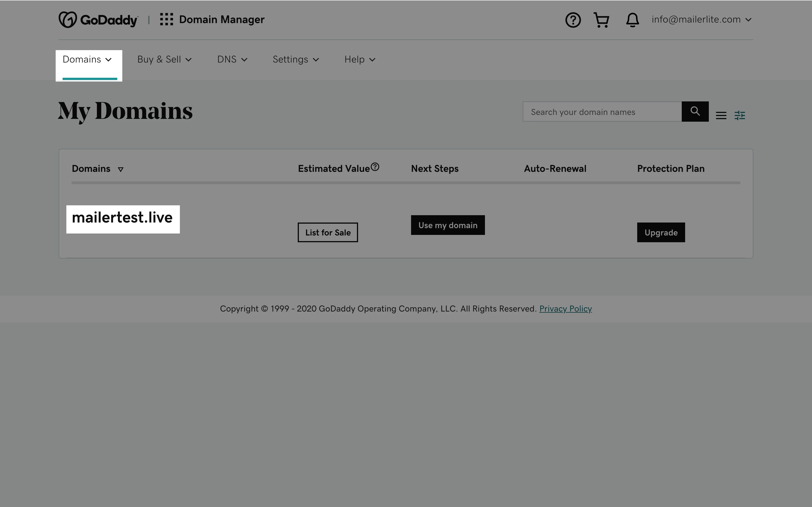This screenshot has height=507, width=812.
Task: Show notifications bell
Action: click(x=632, y=20)
